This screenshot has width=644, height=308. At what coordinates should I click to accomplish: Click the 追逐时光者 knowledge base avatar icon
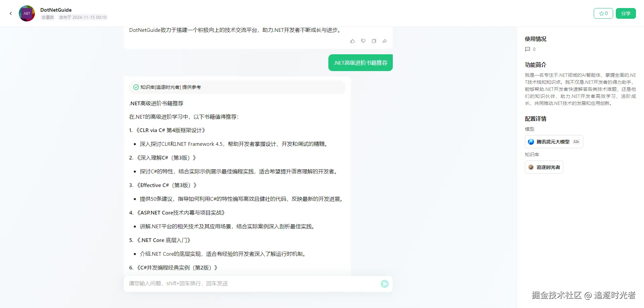point(531,167)
